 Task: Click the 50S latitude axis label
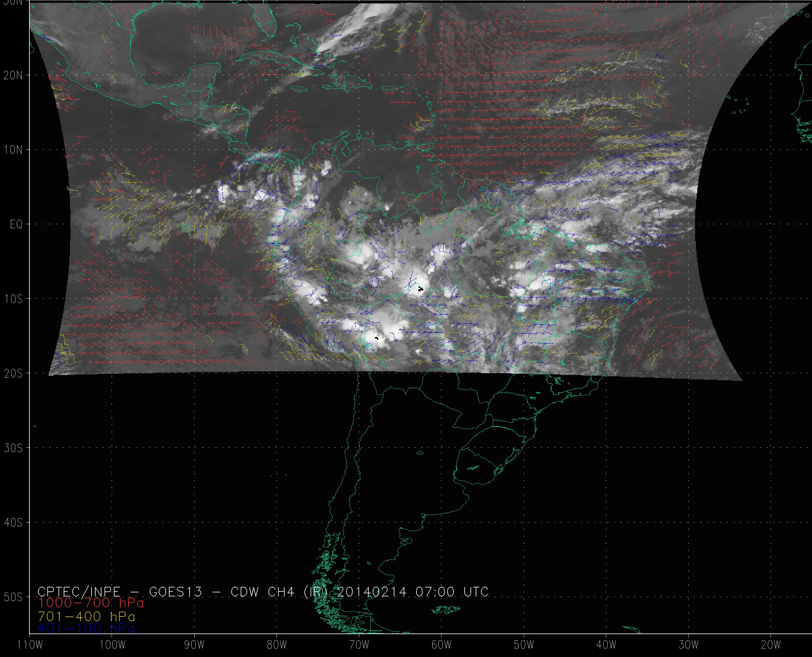[x=13, y=597]
